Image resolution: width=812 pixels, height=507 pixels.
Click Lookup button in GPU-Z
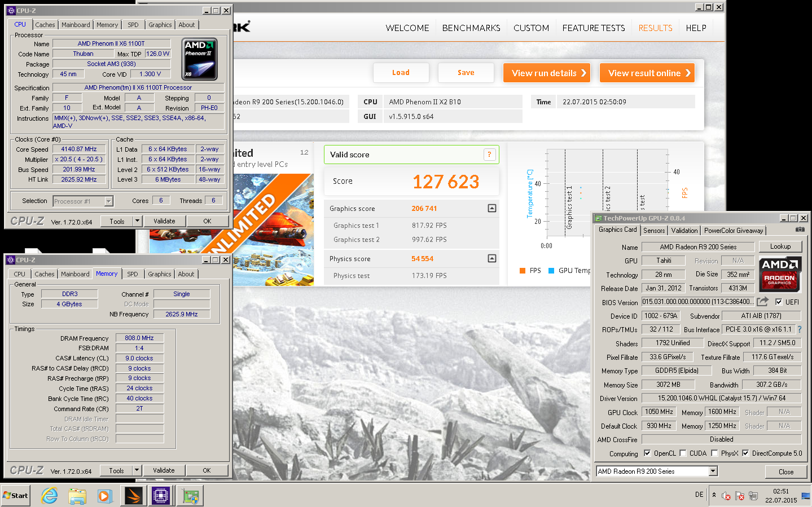click(780, 246)
